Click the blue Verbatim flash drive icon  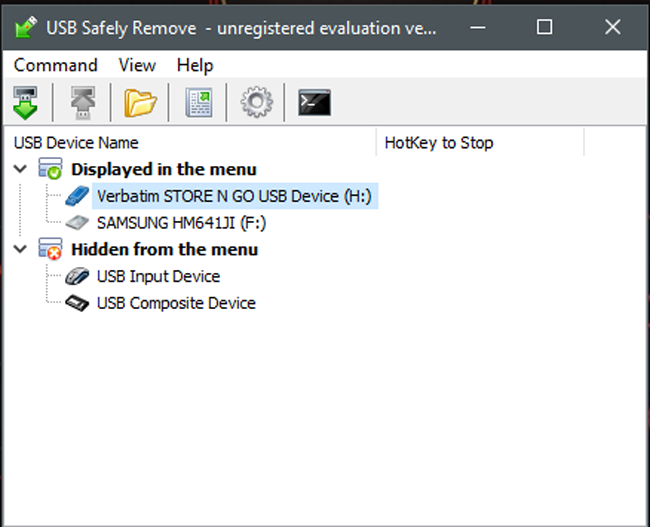point(78,196)
